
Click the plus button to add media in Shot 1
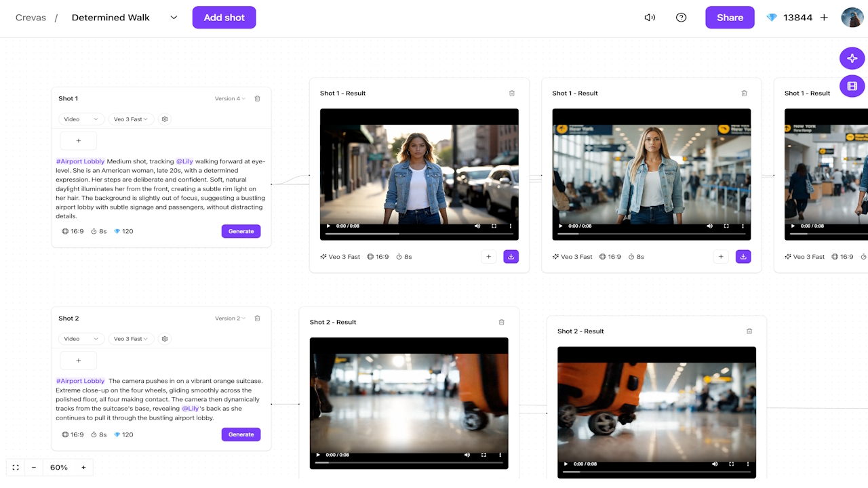[x=78, y=140]
